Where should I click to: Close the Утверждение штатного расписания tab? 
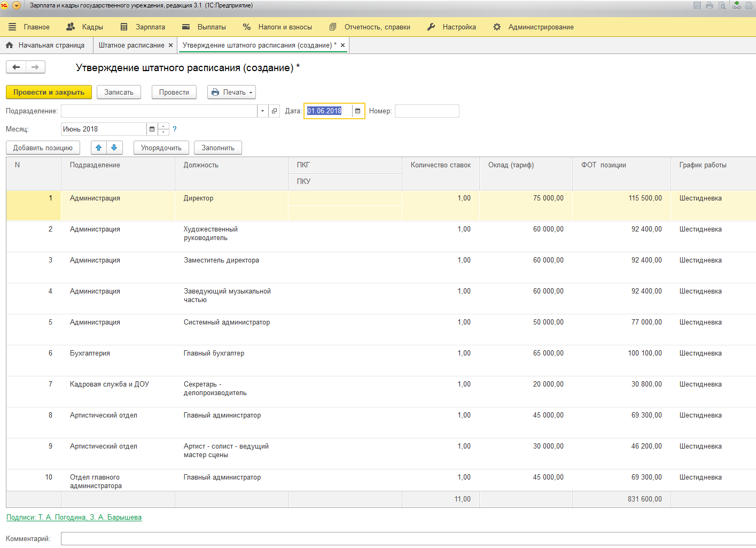(x=342, y=45)
